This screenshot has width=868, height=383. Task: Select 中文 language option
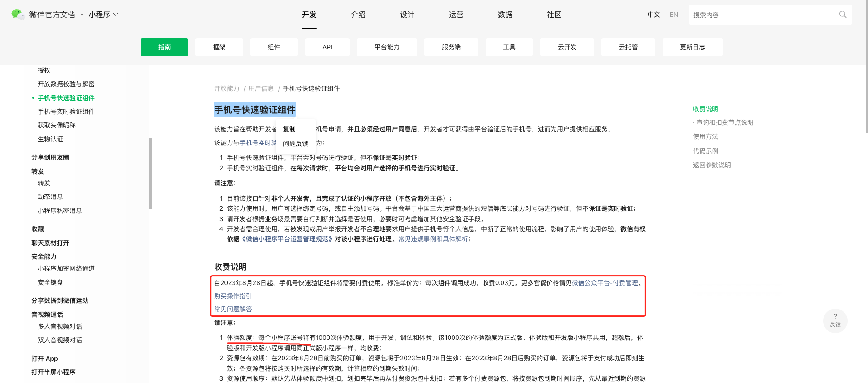click(x=653, y=15)
